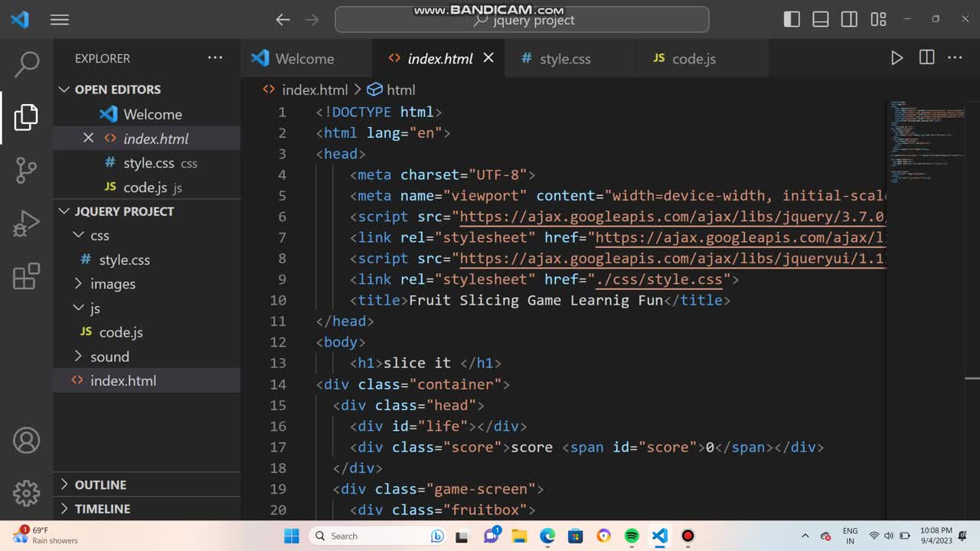Open the Run and Debug view
The image size is (980, 551).
(x=27, y=223)
